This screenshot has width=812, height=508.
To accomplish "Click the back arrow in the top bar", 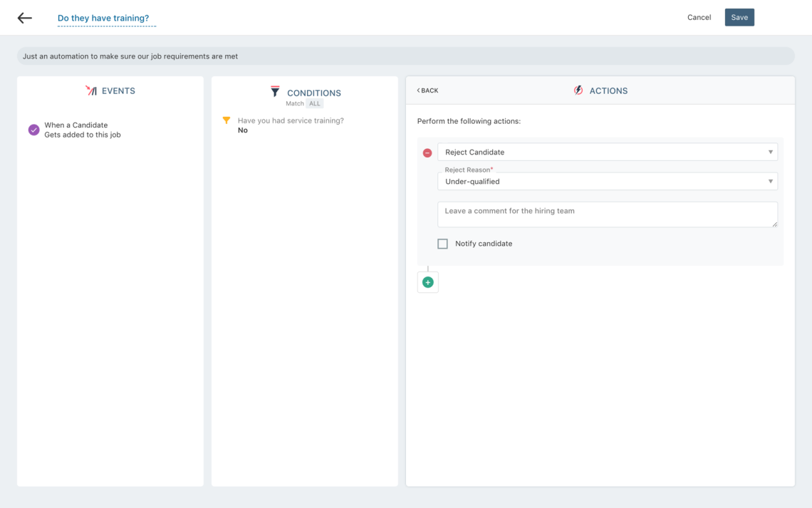I will pos(25,17).
